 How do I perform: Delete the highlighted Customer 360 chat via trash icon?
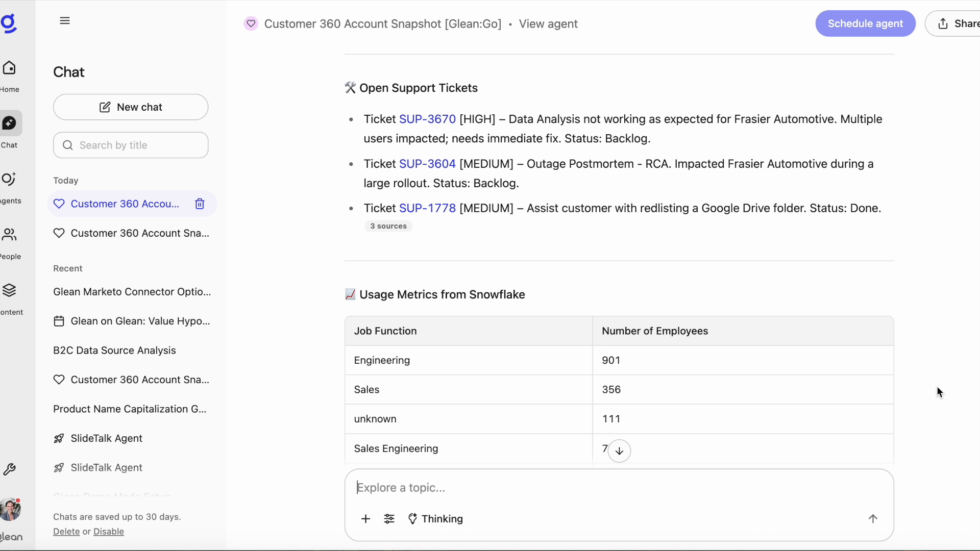[199, 204]
